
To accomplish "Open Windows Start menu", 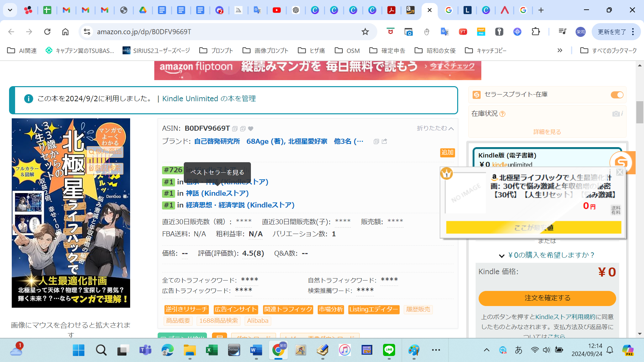I will [79, 350].
